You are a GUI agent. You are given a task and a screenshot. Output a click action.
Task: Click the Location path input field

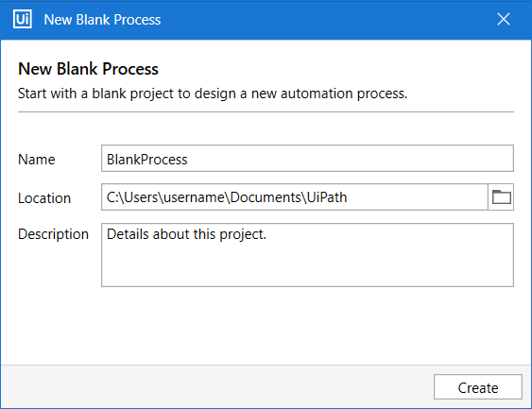(x=295, y=197)
